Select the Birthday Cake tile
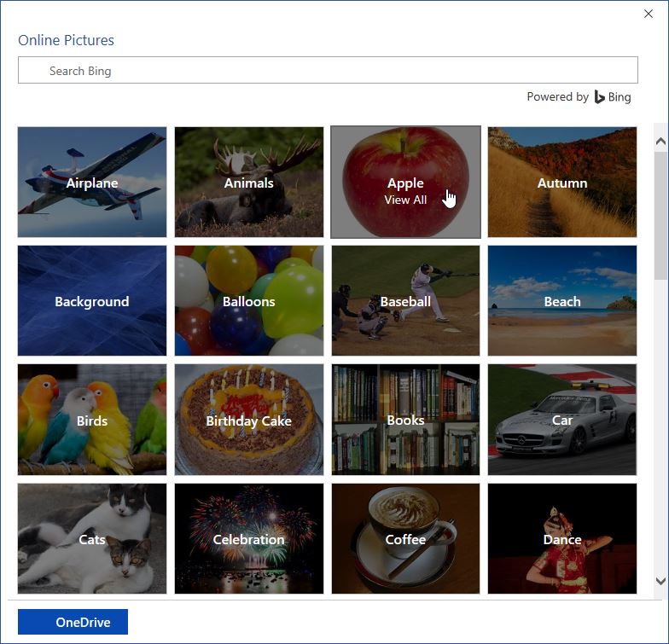Image resolution: width=669 pixels, height=644 pixels. (x=249, y=420)
